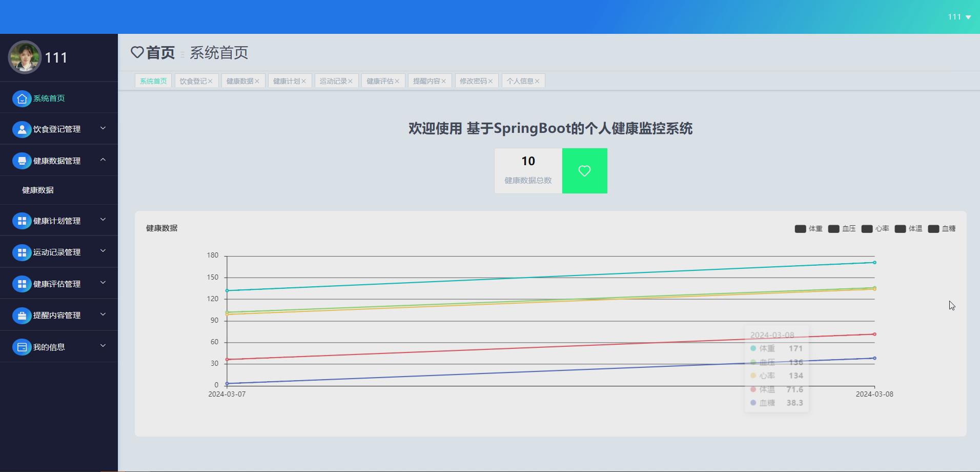Close the 运动记录 tab

tap(351, 81)
